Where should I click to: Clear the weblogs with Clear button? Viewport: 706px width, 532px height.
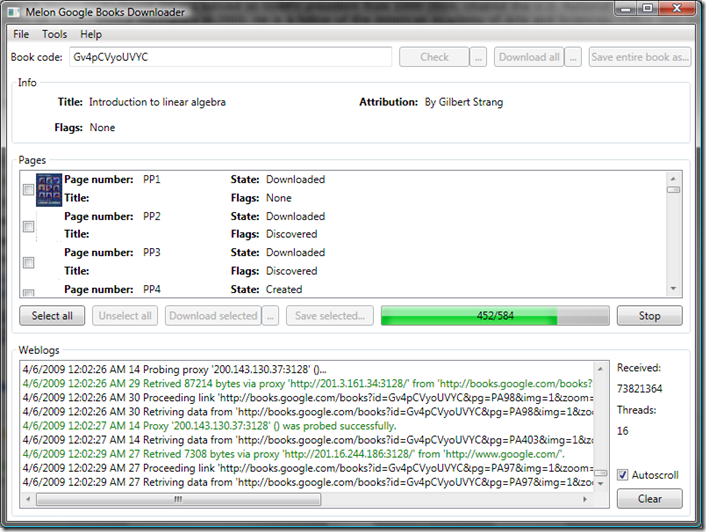[x=649, y=499]
